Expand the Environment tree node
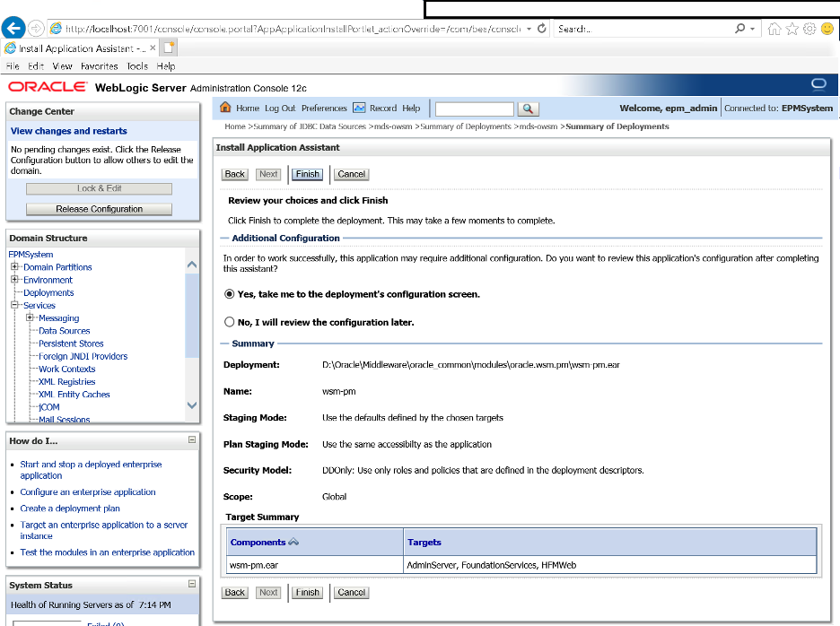Viewport: 840px width, 626px height. point(15,280)
